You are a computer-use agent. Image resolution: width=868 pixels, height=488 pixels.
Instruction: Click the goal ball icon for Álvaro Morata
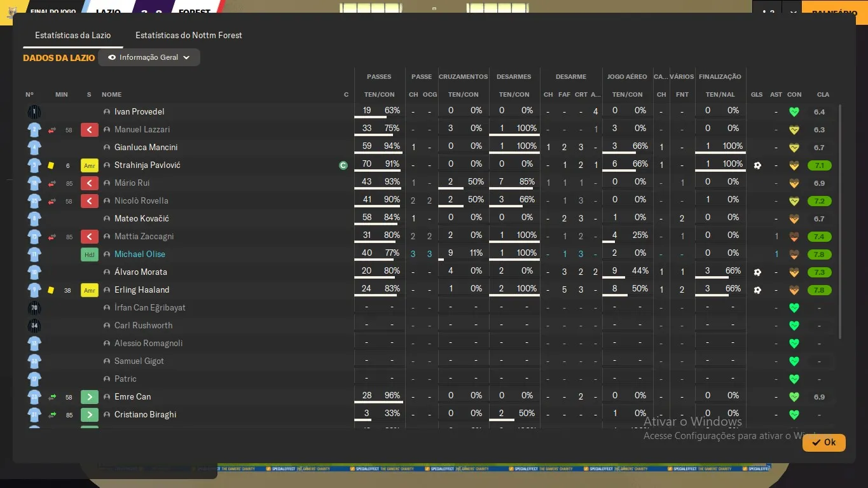click(757, 272)
